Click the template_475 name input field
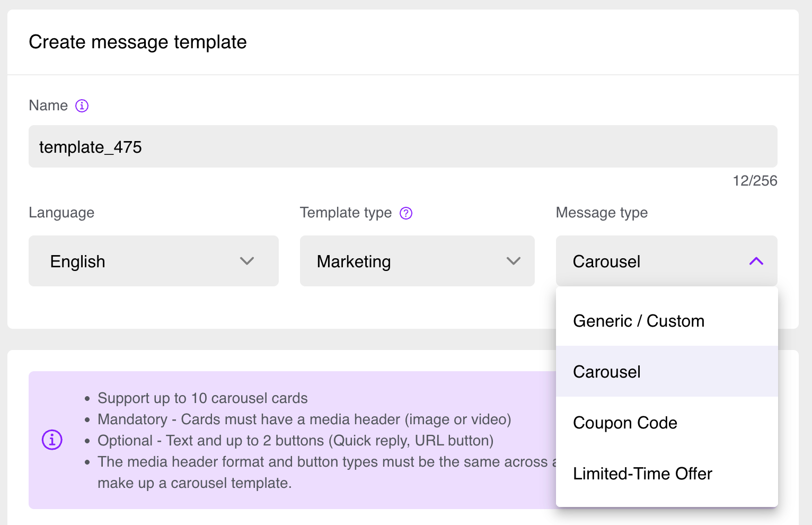The width and height of the screenshot is (812, 525). [403, 146]
